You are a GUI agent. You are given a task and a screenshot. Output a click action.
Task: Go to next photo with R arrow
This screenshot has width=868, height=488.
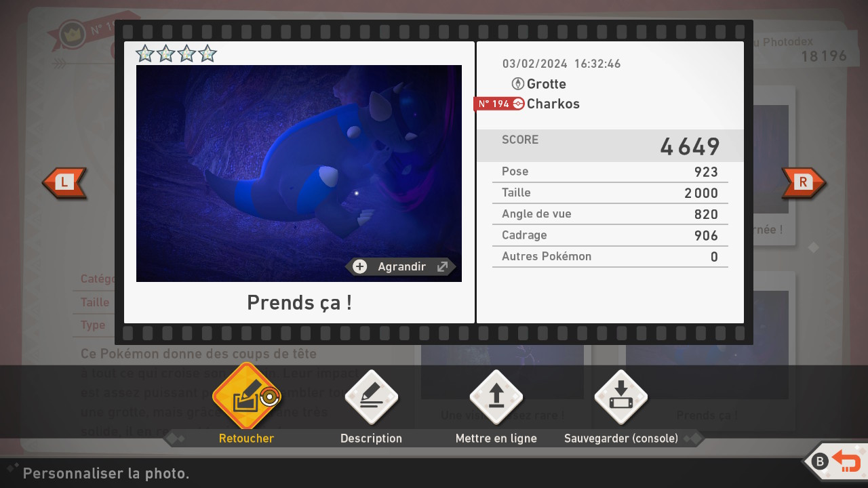point(804,182)
